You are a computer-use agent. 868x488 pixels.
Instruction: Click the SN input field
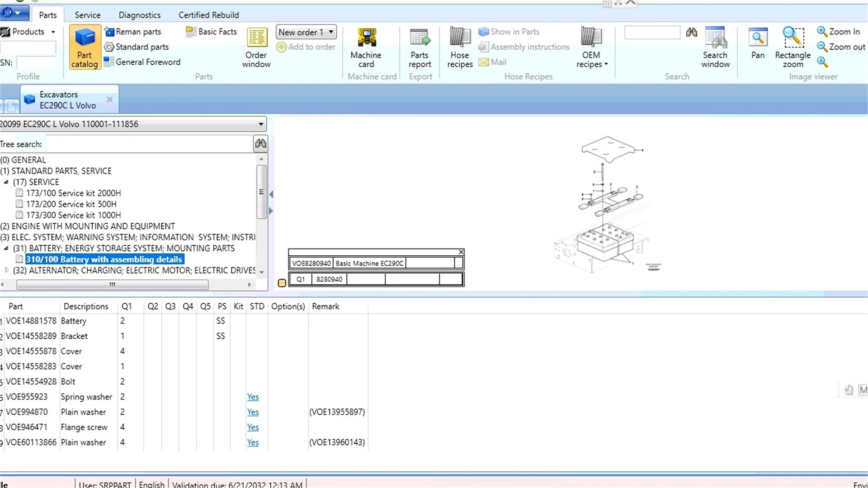coord(36,63)
